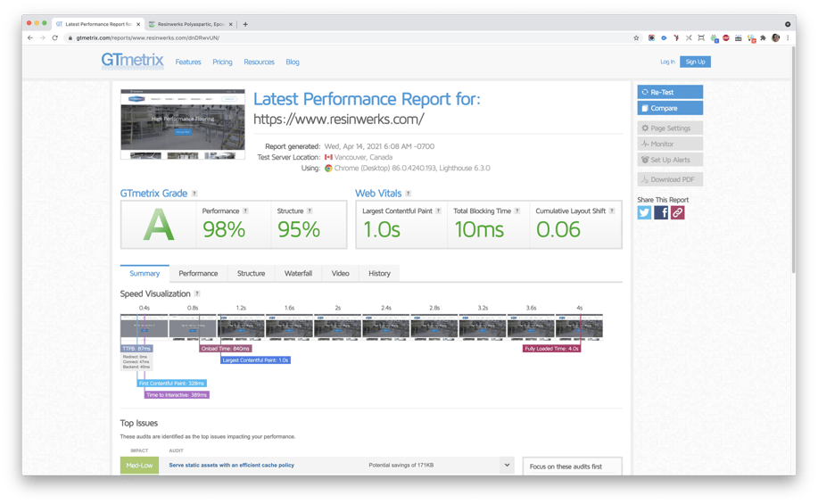The image size is (818, 504).
Task: Open the Speed Visualization help icon
Action: [197, 293]
